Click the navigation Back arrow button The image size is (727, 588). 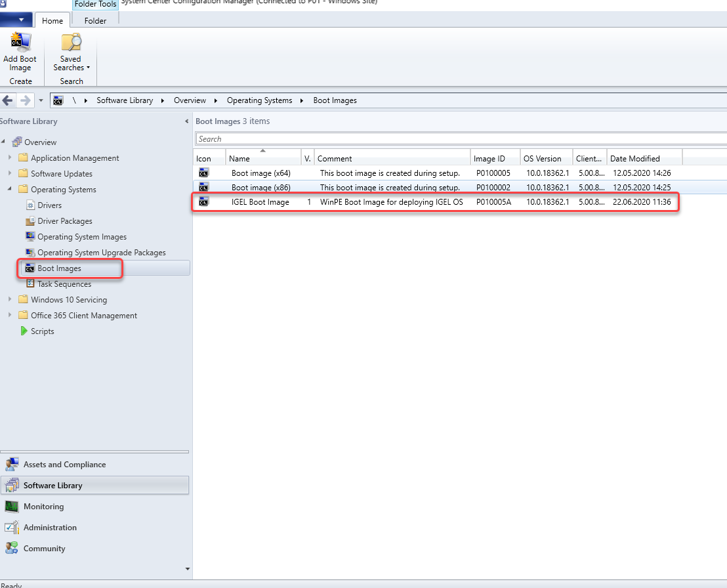tap(8, 100)
